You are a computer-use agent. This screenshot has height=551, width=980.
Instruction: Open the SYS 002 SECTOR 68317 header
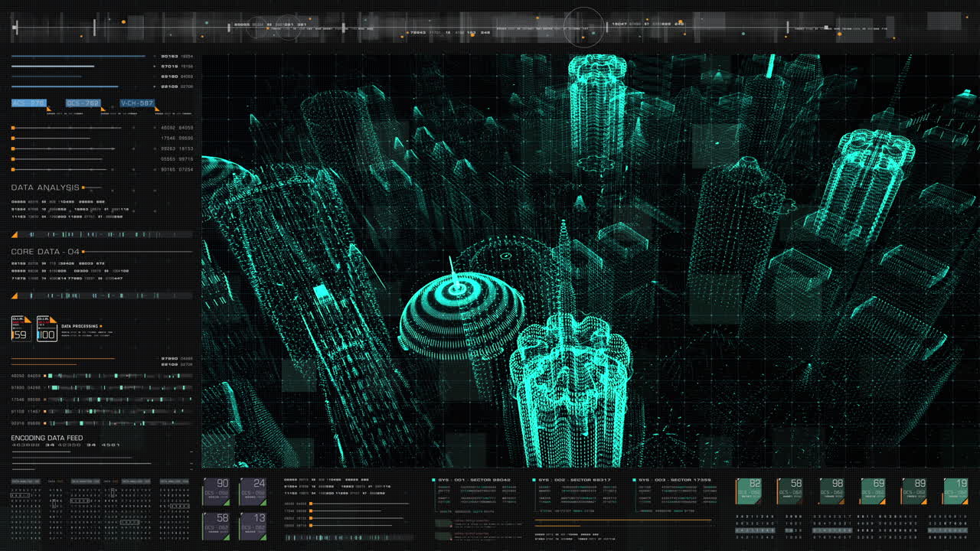pos(574,478)
